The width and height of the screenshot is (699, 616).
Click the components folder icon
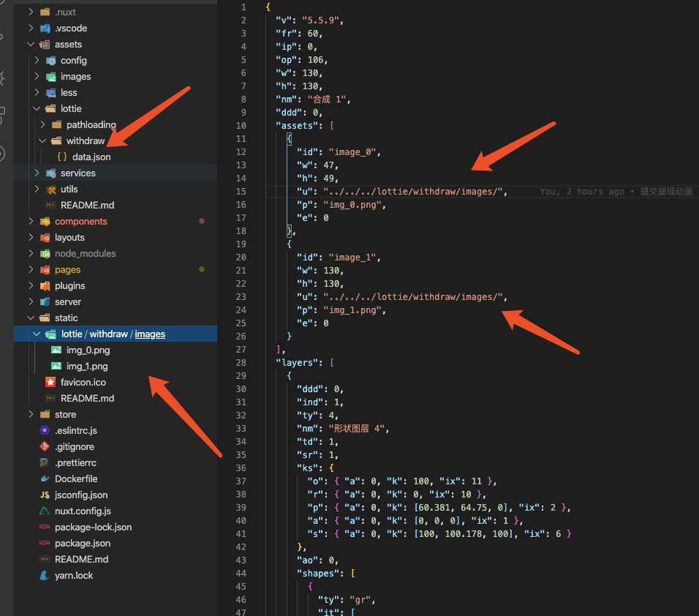pos(45,221)
